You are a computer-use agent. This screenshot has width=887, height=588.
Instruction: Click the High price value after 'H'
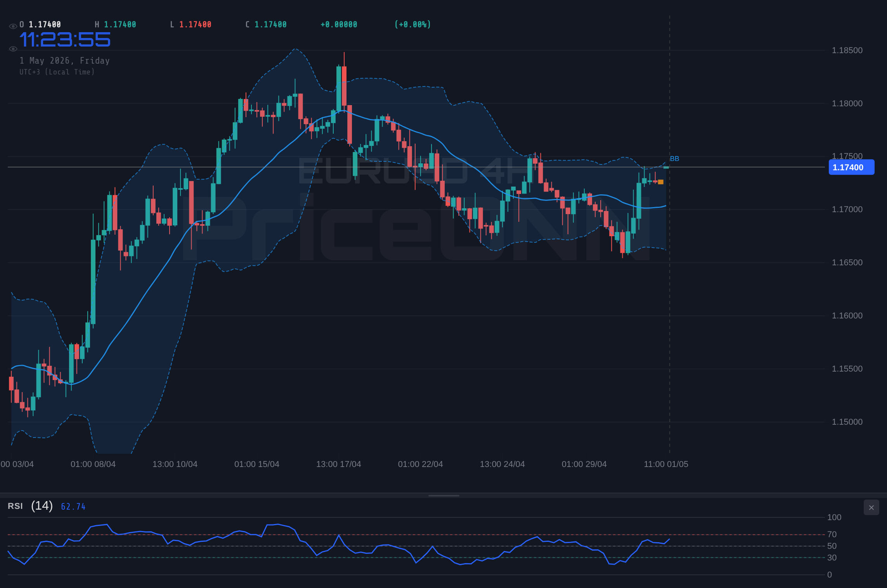120,25
